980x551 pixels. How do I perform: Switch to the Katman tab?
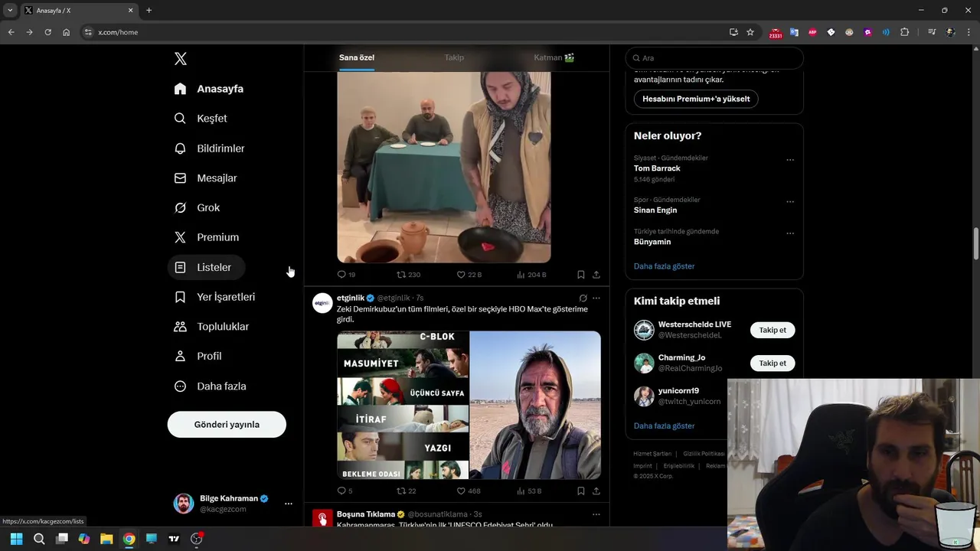click(554, 57)
